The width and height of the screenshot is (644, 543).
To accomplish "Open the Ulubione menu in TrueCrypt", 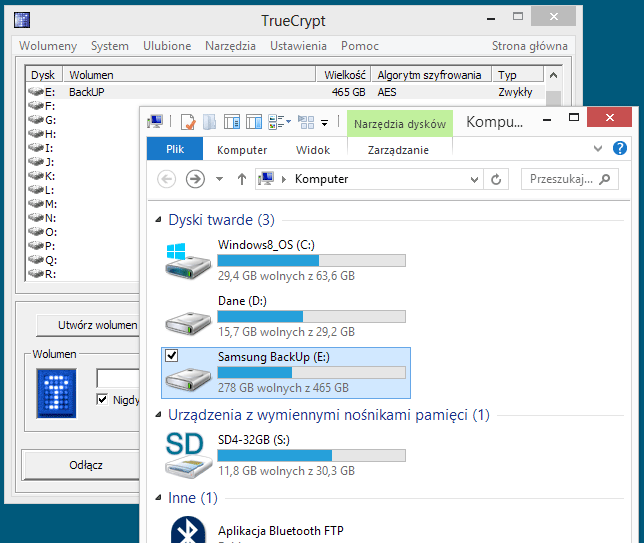I will click(167, 46).
